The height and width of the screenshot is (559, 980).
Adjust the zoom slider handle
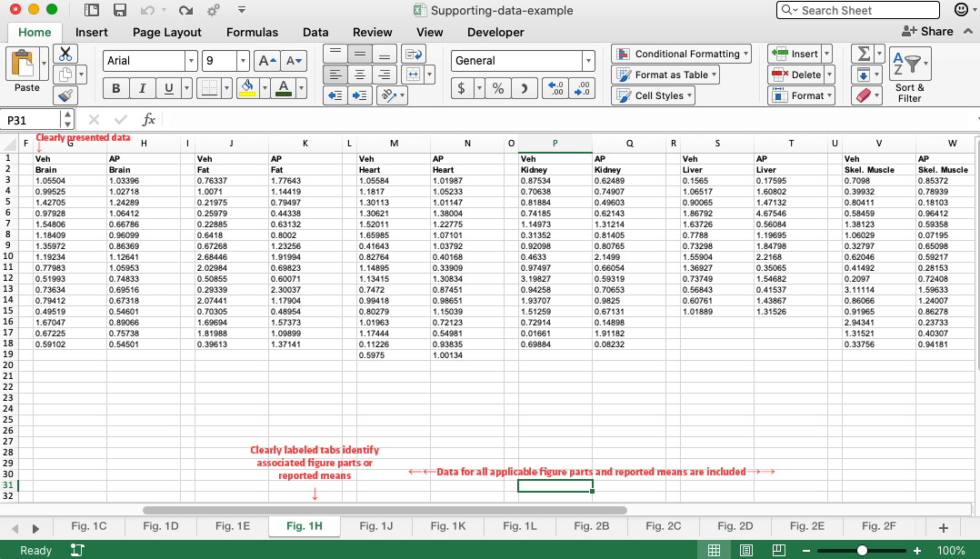[862, 550]
